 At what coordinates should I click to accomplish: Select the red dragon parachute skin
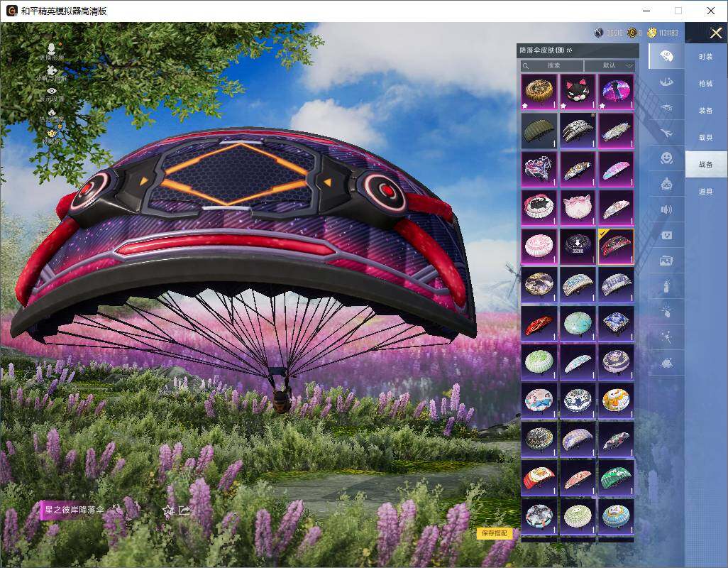(x=539, y=324)
